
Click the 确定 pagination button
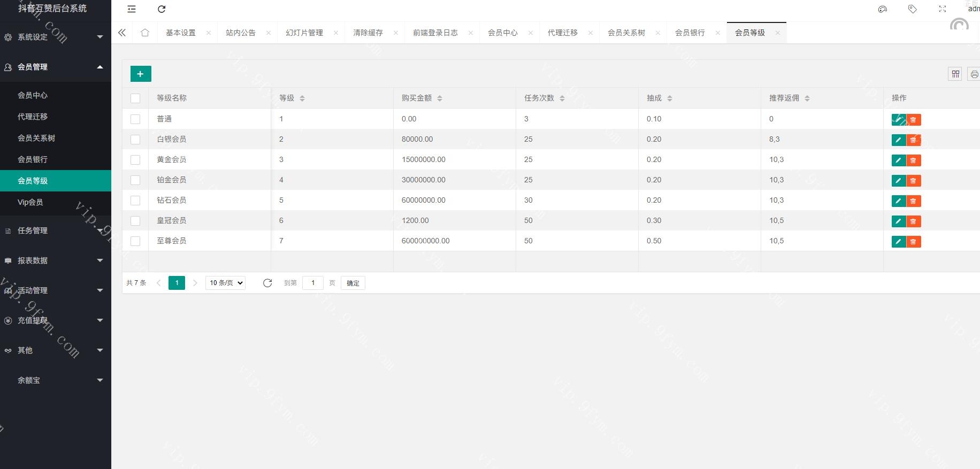coord(353,283)
